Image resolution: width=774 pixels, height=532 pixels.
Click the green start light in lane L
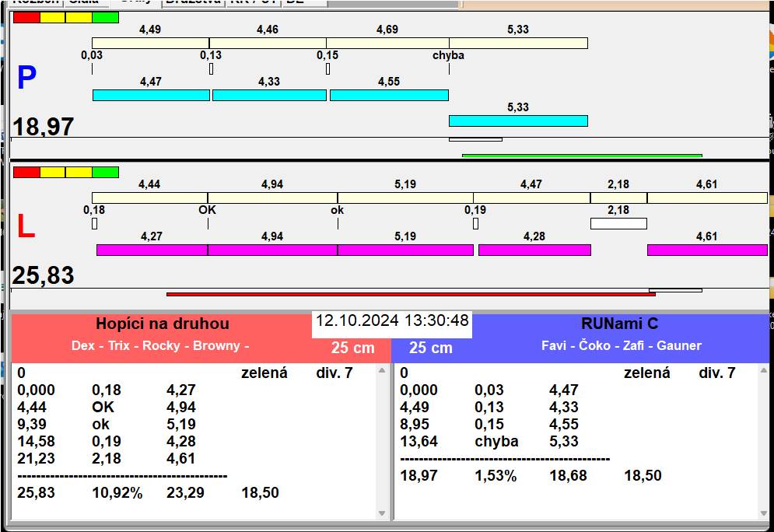(105, 172)
